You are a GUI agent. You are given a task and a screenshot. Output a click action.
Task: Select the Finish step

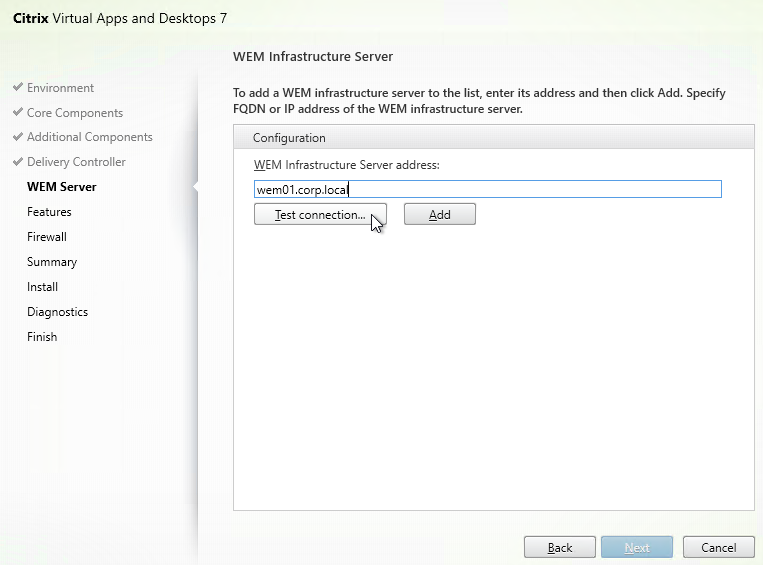click(42, 337)
